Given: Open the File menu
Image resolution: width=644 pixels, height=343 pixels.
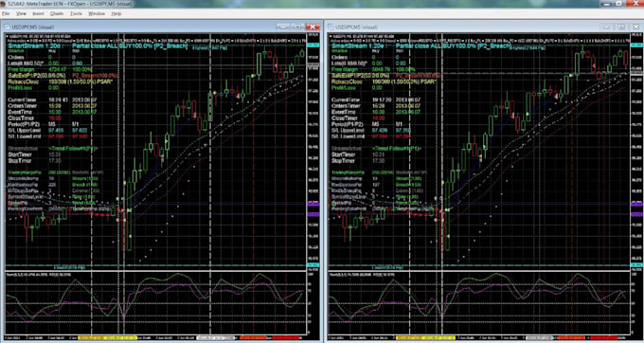Looking at the screenshot, I should (6, 13).
